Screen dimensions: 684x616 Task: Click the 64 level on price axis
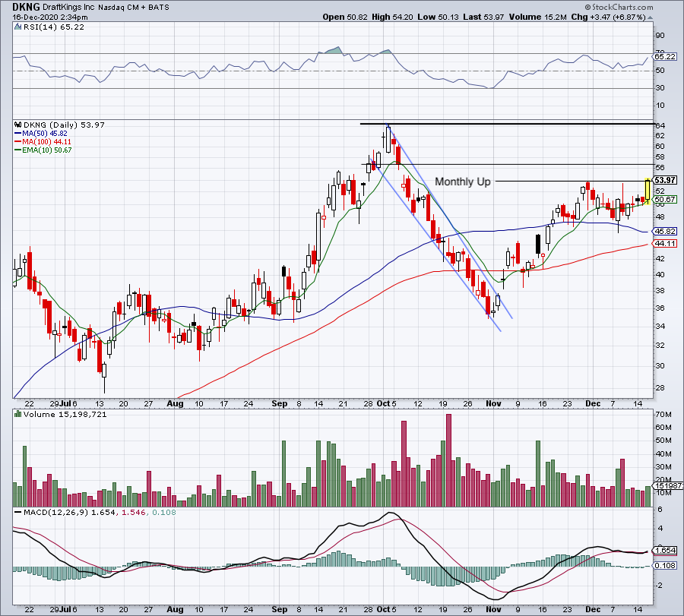(660, 125)
